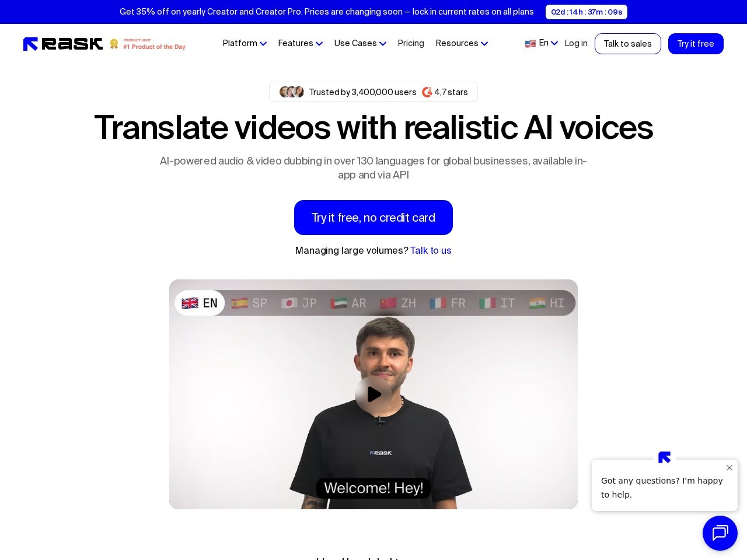
Task: Select the AR language tab in video
Action: [348, 303]
